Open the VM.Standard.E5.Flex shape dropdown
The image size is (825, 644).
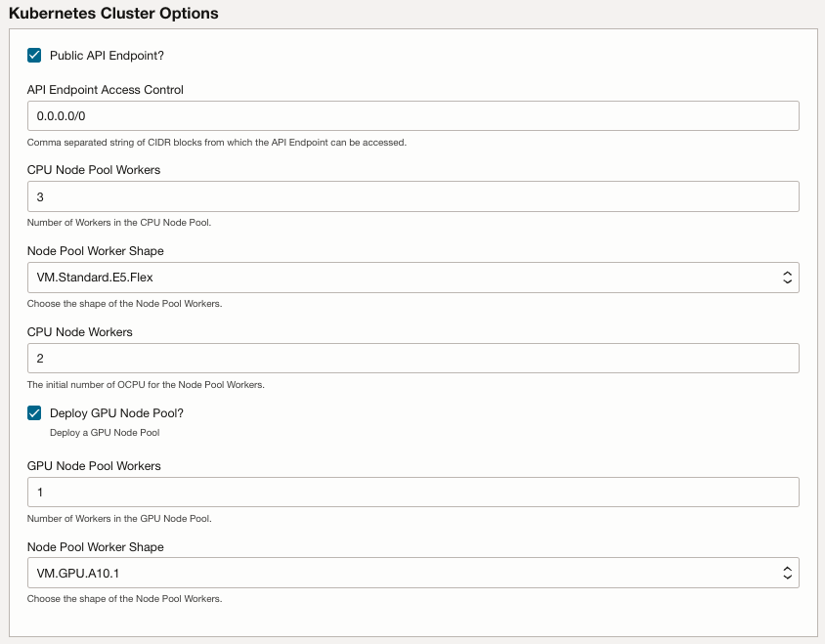(x=401, y=278)
